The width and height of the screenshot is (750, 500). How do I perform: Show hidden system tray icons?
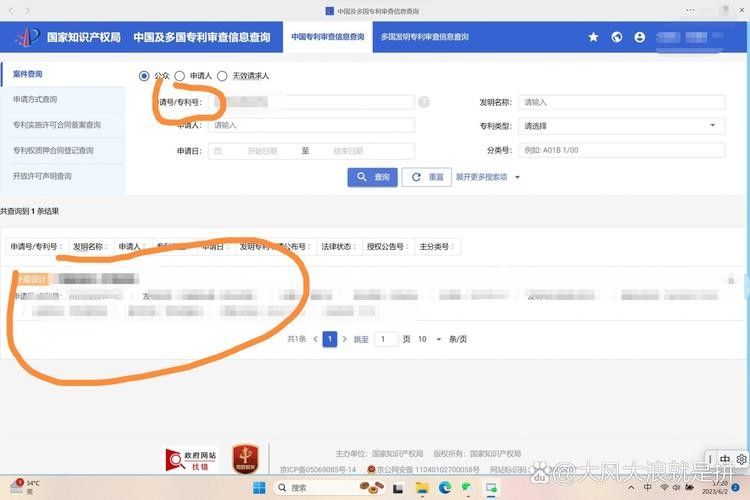(x=631, y=488)
